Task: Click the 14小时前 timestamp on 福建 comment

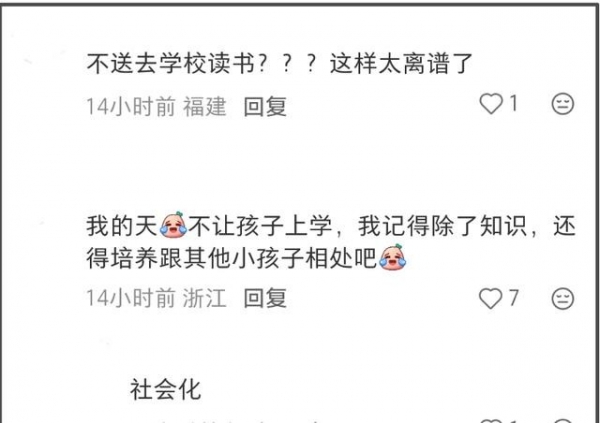Action: click(131, 106)
